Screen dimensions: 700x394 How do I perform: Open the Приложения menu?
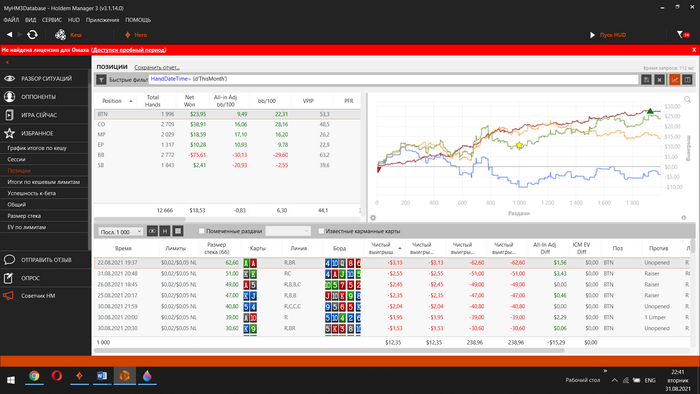click(102, 20)
